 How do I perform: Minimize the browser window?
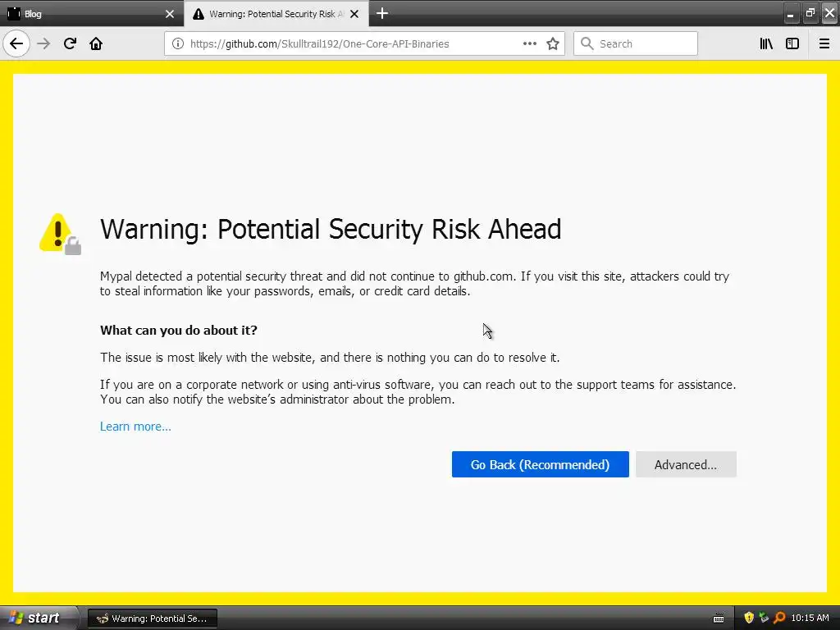tap(790, 14)
